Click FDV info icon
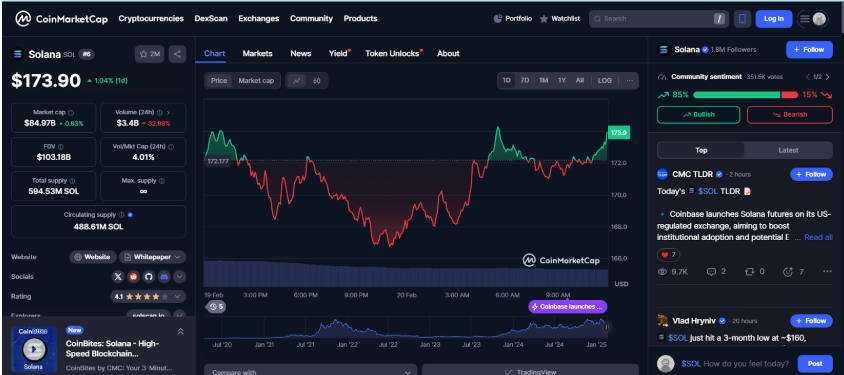 (61, 147)
